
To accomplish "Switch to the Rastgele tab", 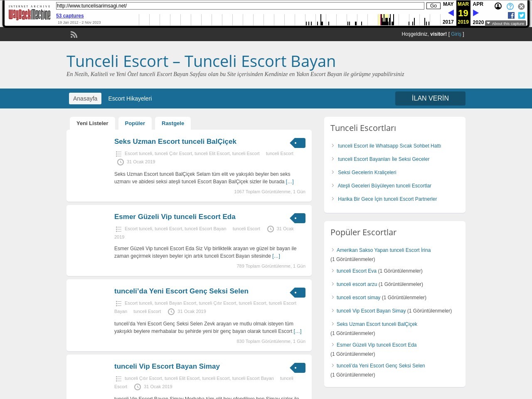I will (173, 123).
